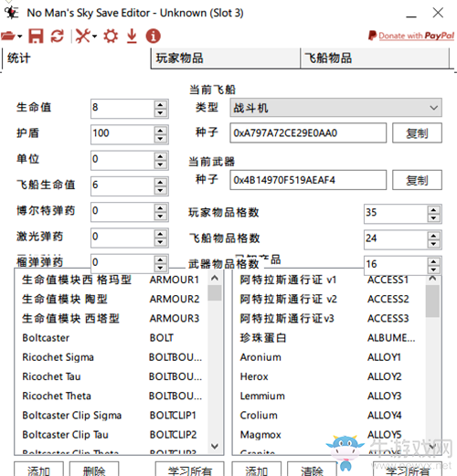Select the Aronium ALLOY1 row
This screenshot has height=476, width=457.
(329, 357)
